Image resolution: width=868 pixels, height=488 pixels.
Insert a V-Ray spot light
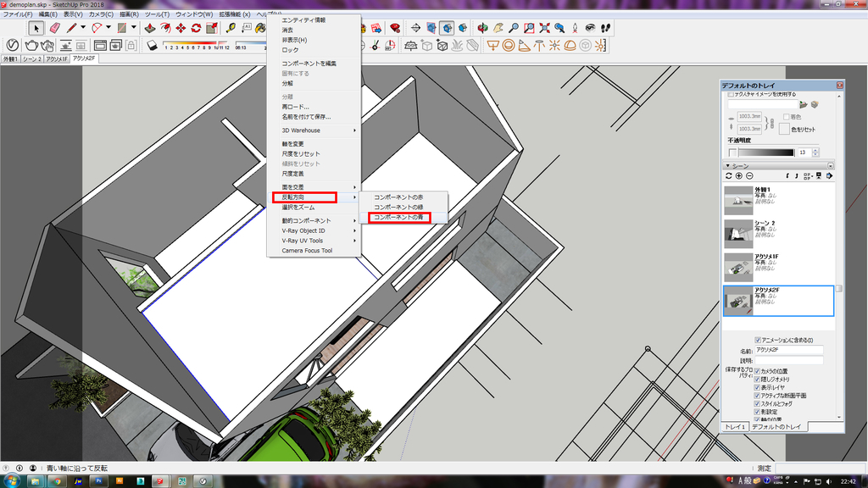click(524, 46)
